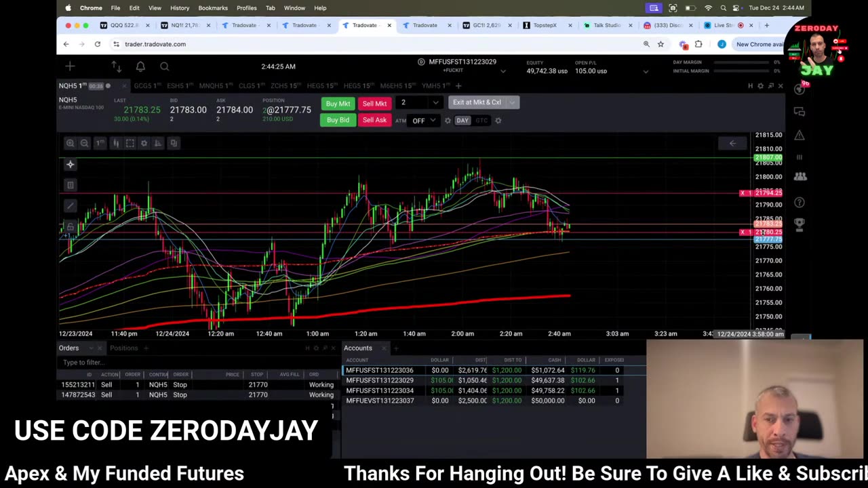Viewport: 868px width, 488px height.
Task: Open the warning triangle icon in right sidebar
Action: [800, 135]
